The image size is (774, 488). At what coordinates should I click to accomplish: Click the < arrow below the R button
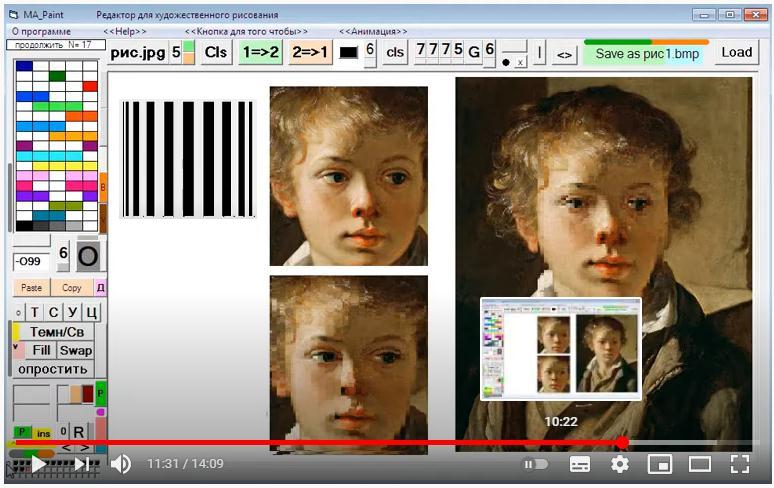[66, 448]
